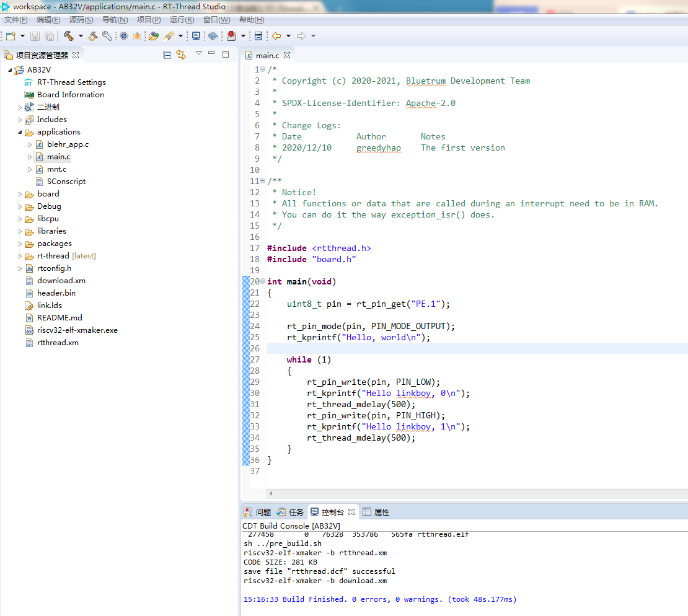The image size is (688, 616).
Task: Open the 窗口(W) menu
Action: 216,20
